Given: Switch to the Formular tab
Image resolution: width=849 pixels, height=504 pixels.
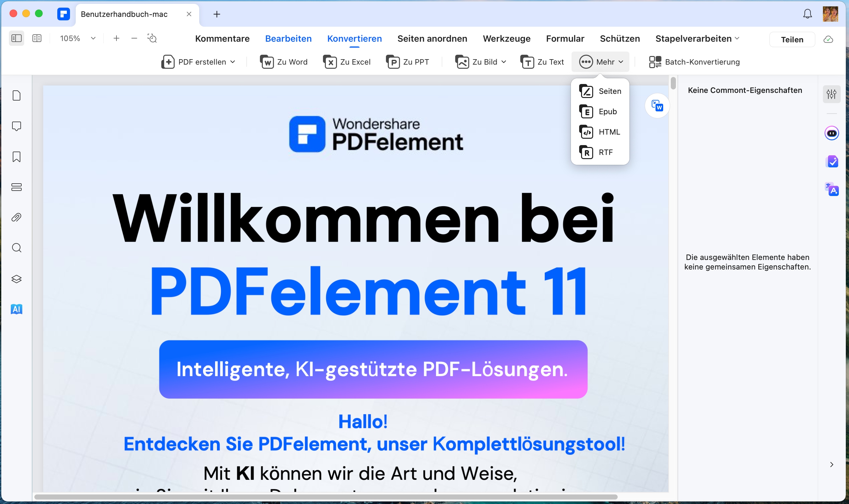Looking at the screenshot, I should click(565, 39).
